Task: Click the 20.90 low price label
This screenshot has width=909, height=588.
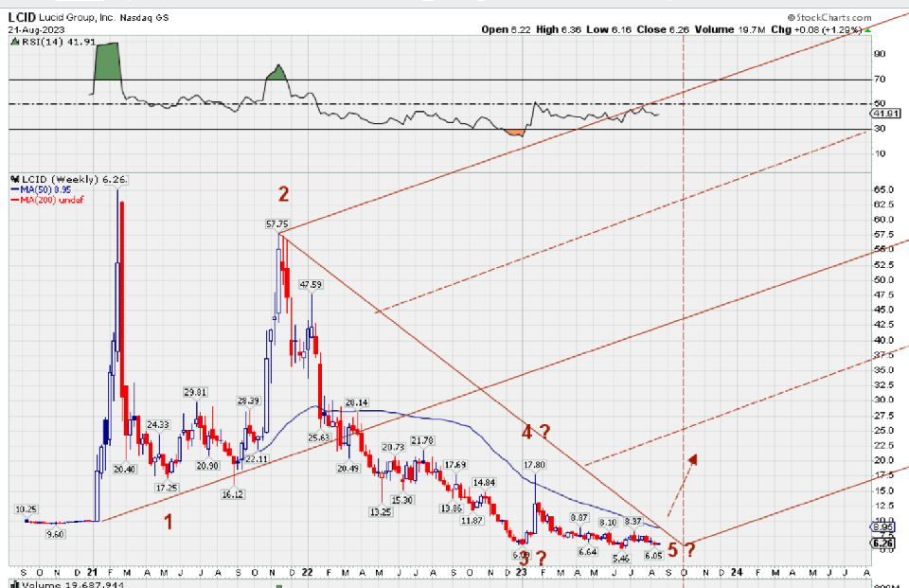Action: [x=207, y=466]
